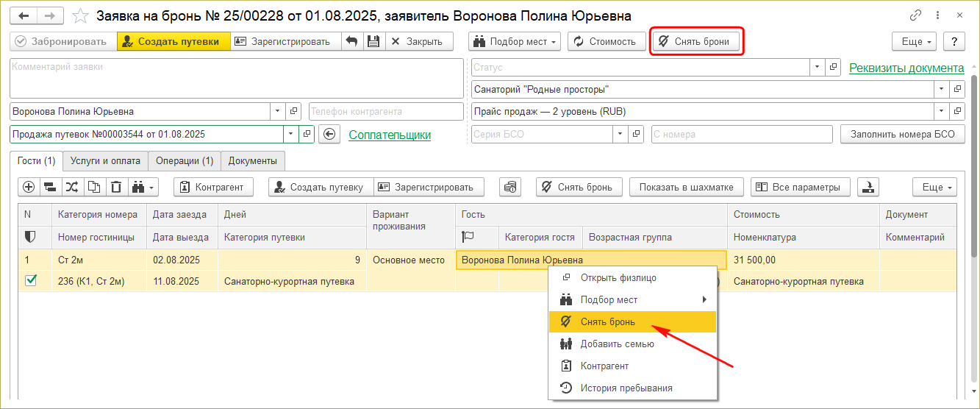
Task: Switch to the Операции (1) tab
Action: (185, 160)
